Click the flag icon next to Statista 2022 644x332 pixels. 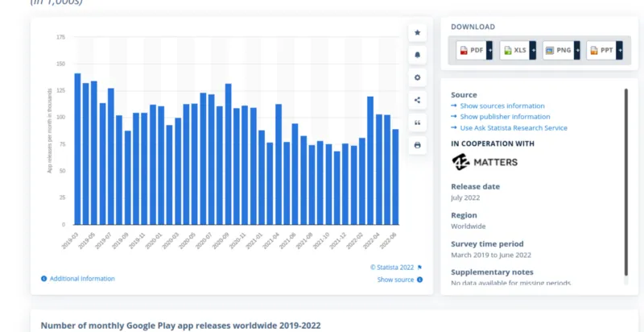pos(419,268)
